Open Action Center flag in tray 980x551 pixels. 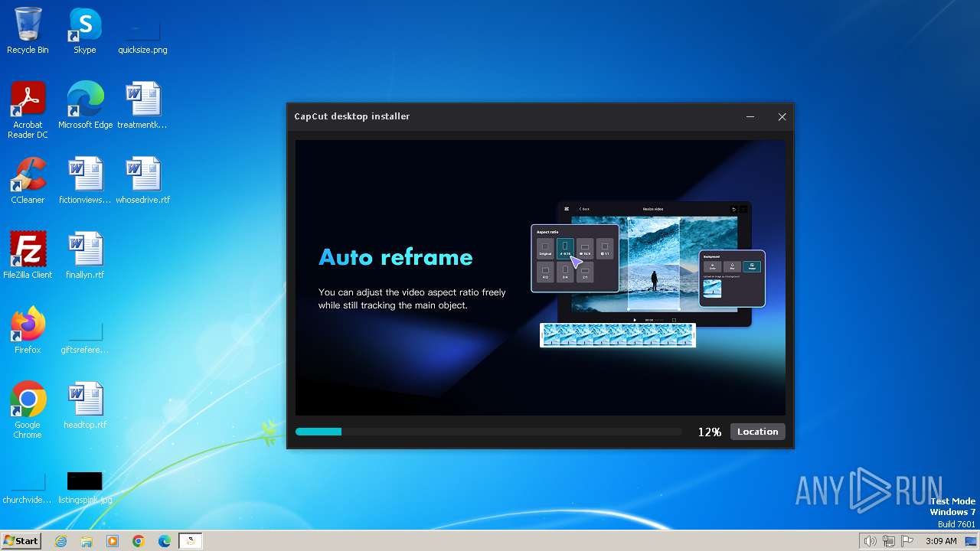click(908, 541)
